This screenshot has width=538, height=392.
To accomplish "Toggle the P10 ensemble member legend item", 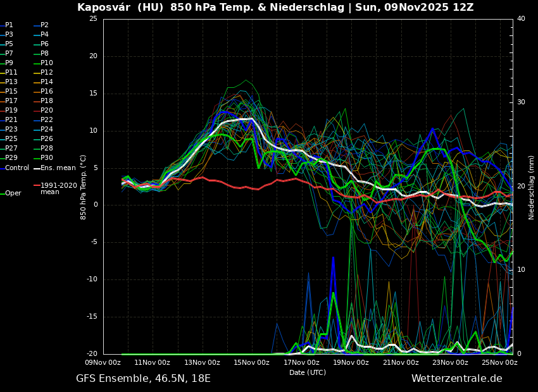I will coord(46,63).
